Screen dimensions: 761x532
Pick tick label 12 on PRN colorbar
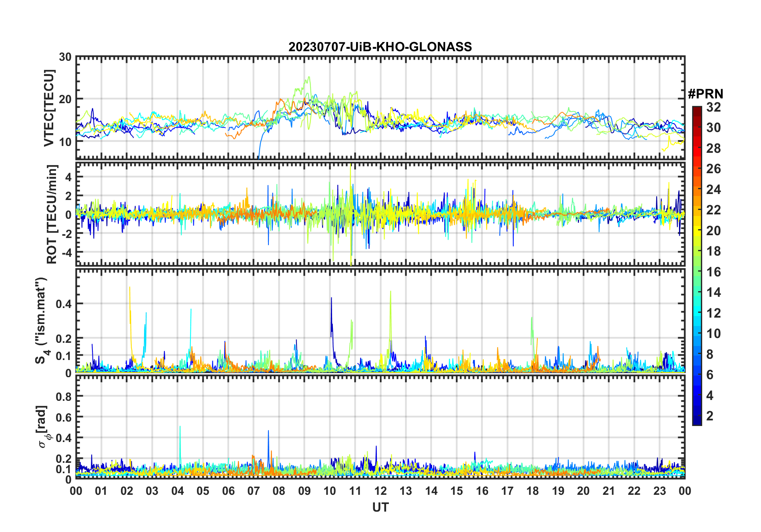point(714,313)
